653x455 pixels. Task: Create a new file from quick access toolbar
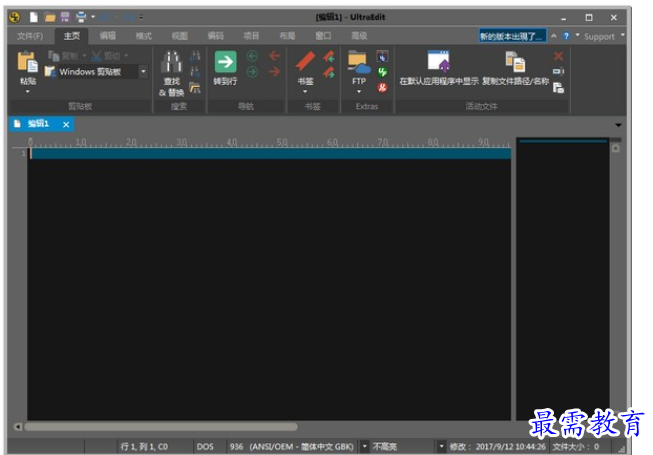tap(34, 17)
